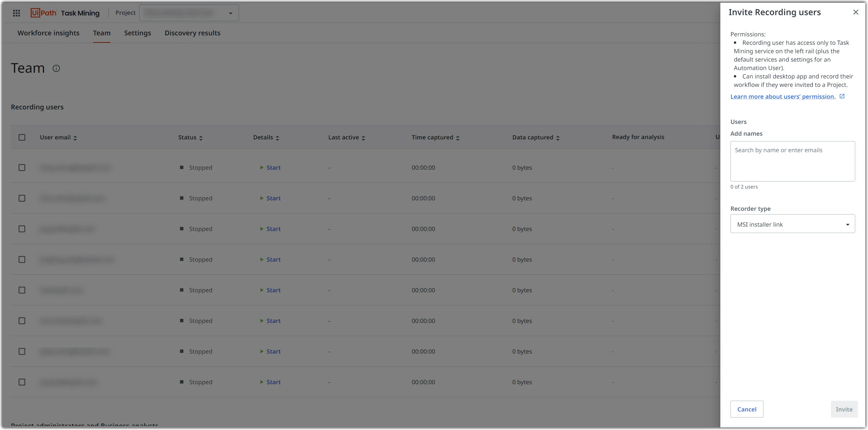Viewport: 868px width, 430px height.
Task: Check the fourth recording user row checkbox
Action: (x=22, y=260)
